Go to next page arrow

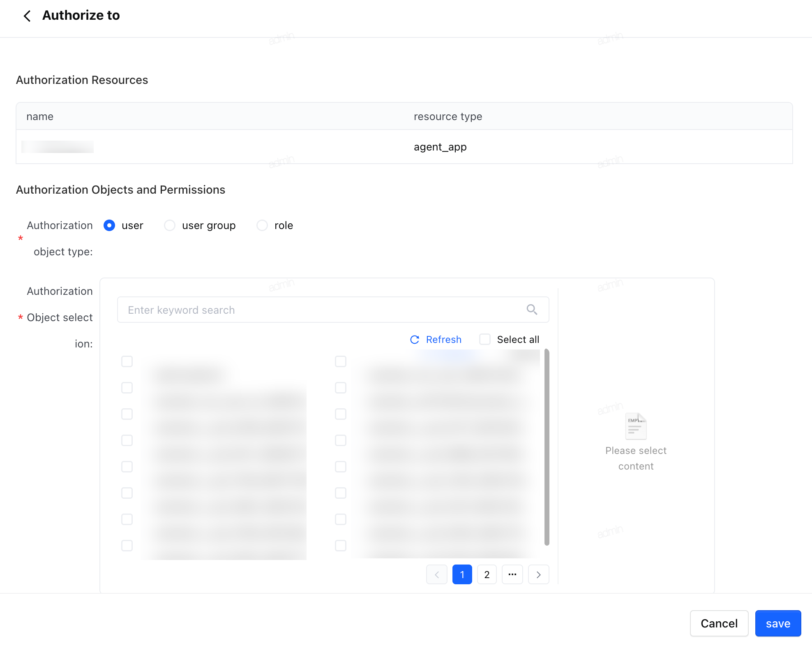[x=538, y=574]
